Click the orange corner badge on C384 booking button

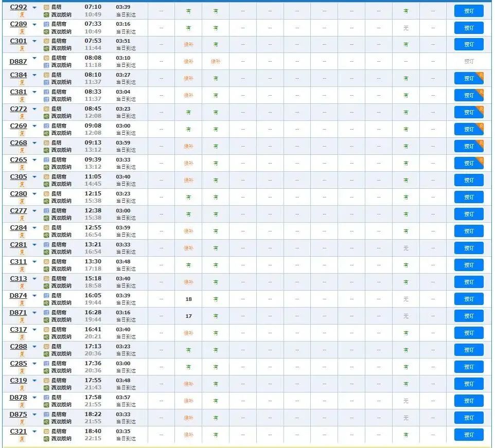[481, 76]
